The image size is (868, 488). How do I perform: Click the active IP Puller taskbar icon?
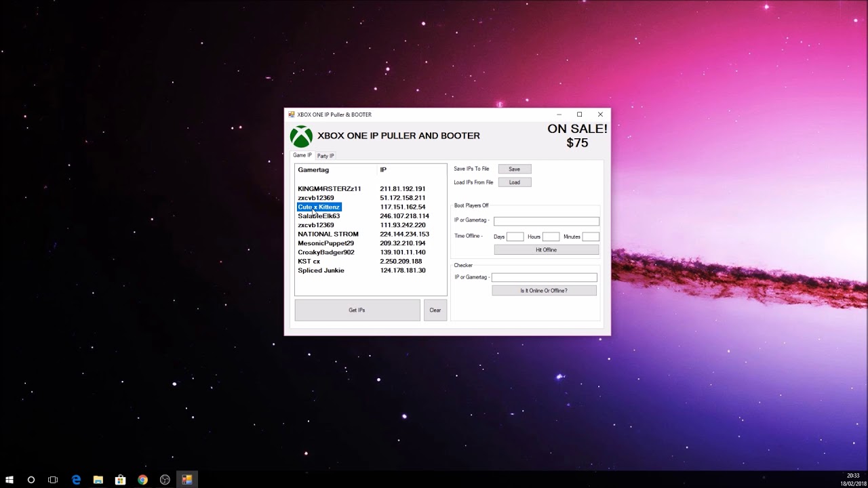[187, 480]
